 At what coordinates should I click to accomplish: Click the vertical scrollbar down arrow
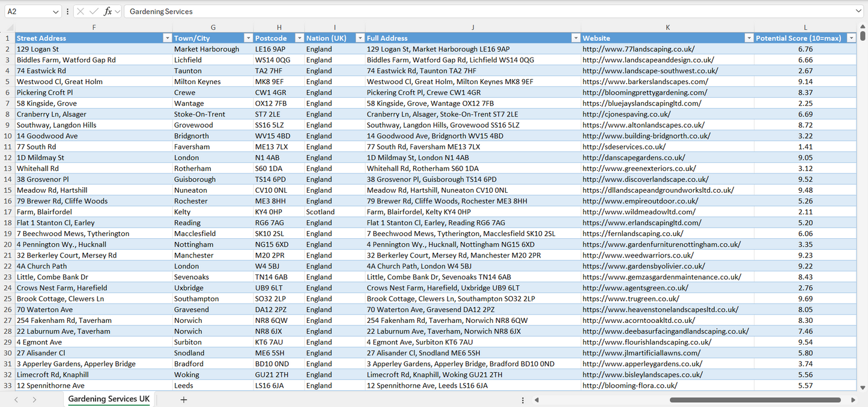[863, 388]
